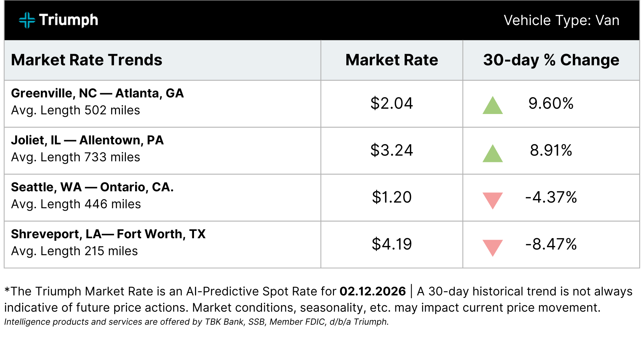Viewport: 644px width, 342px height.
Task: Click the 9.60% change value
Action: click(551, 103)
